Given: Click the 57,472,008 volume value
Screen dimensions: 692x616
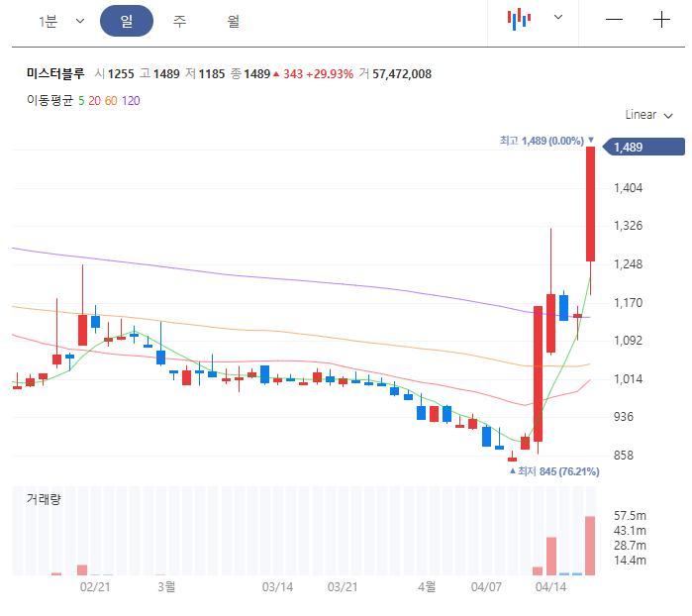Looking at the screenshot, I should [x=402, y=73].
